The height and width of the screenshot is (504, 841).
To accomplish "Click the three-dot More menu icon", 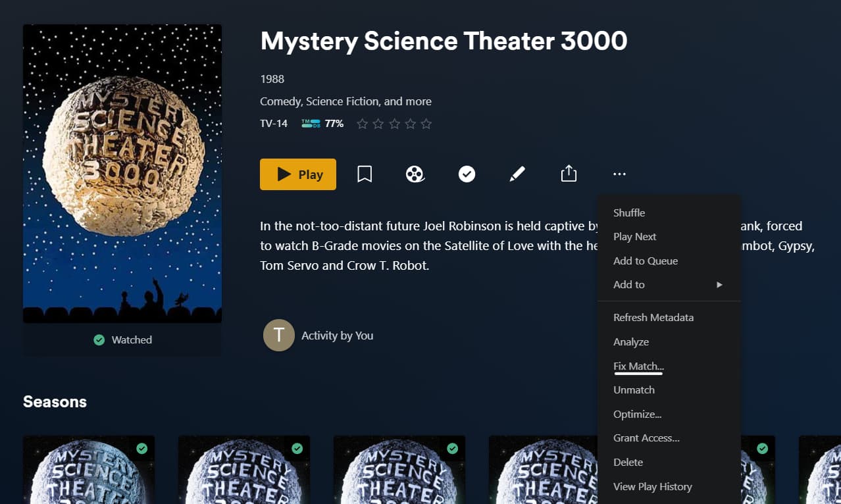I will pyautogui.click(x=619, y=174).
